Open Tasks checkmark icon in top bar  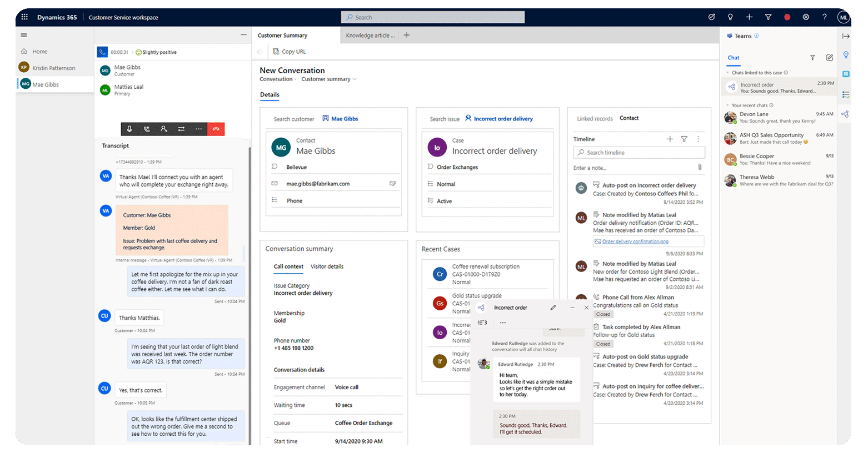pos(711,17)
